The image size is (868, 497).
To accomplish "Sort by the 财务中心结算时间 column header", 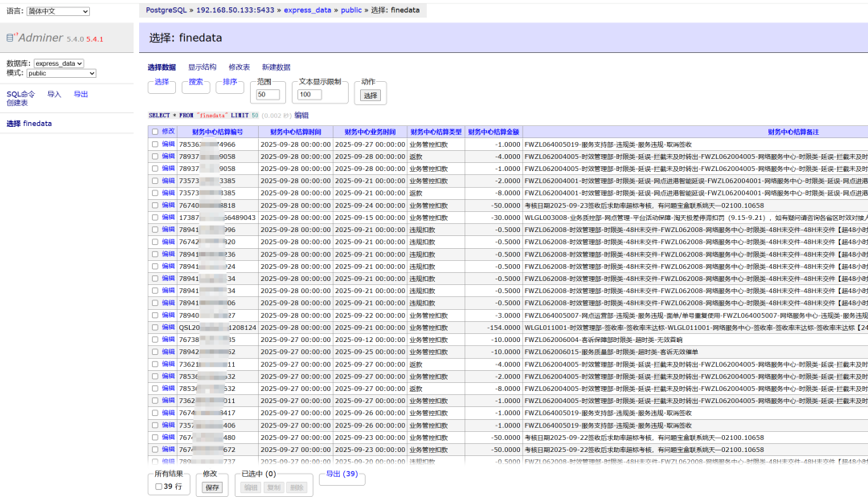I will click(x=296, y=132).
